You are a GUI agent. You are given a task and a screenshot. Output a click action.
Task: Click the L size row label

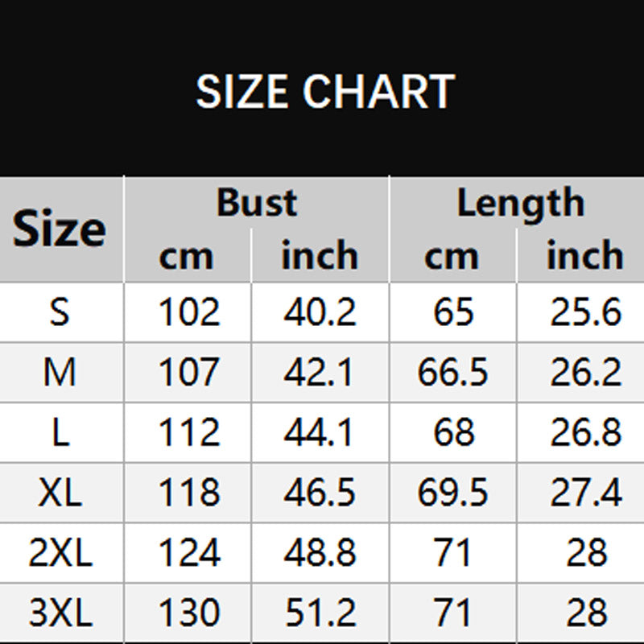tap(60, 432)
